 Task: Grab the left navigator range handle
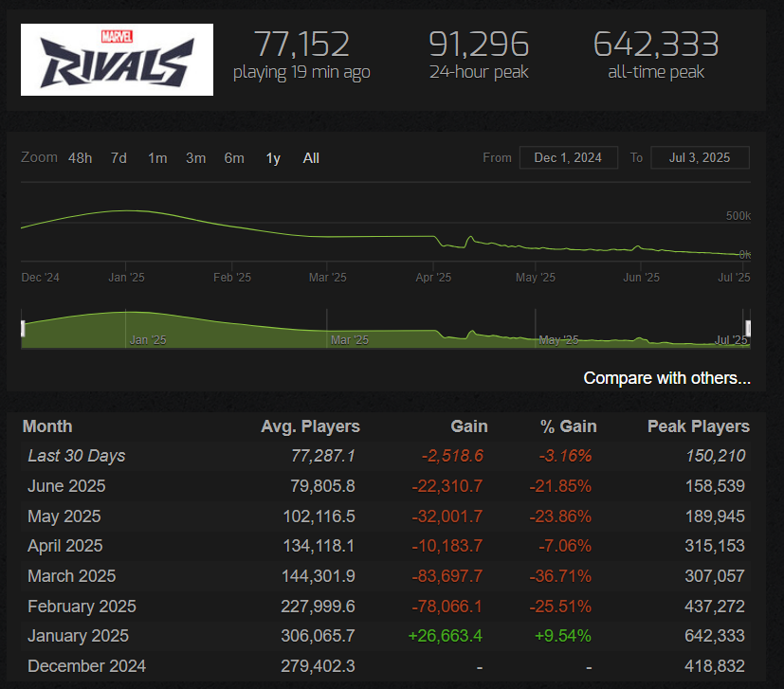tap(23, 329)
